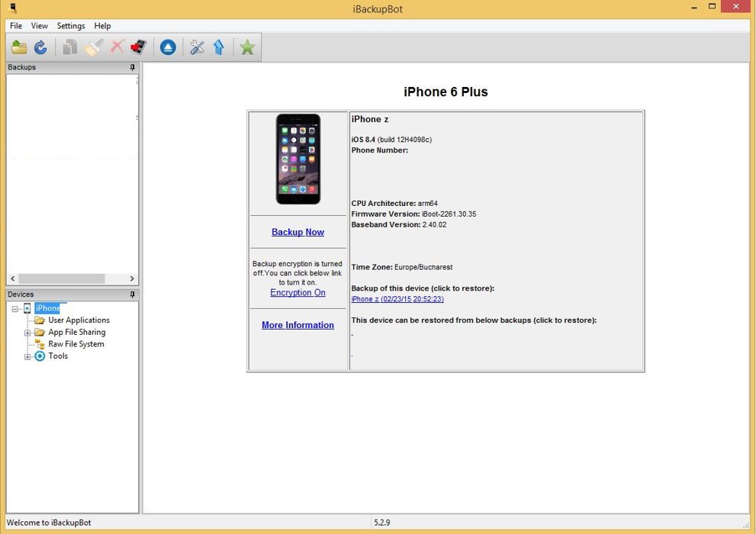Minimize the iBackupBot window
This screenshot has height=534, width=756.
693,7
